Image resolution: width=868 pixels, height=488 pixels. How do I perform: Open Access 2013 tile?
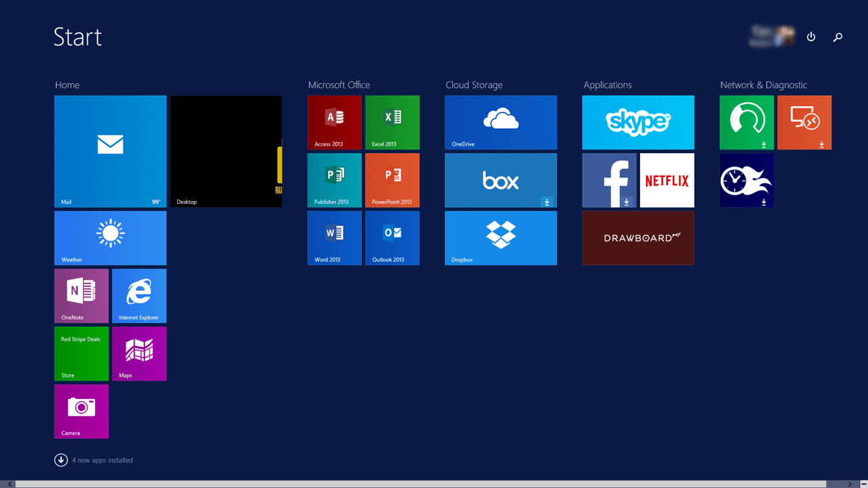(x=334, y=123)
